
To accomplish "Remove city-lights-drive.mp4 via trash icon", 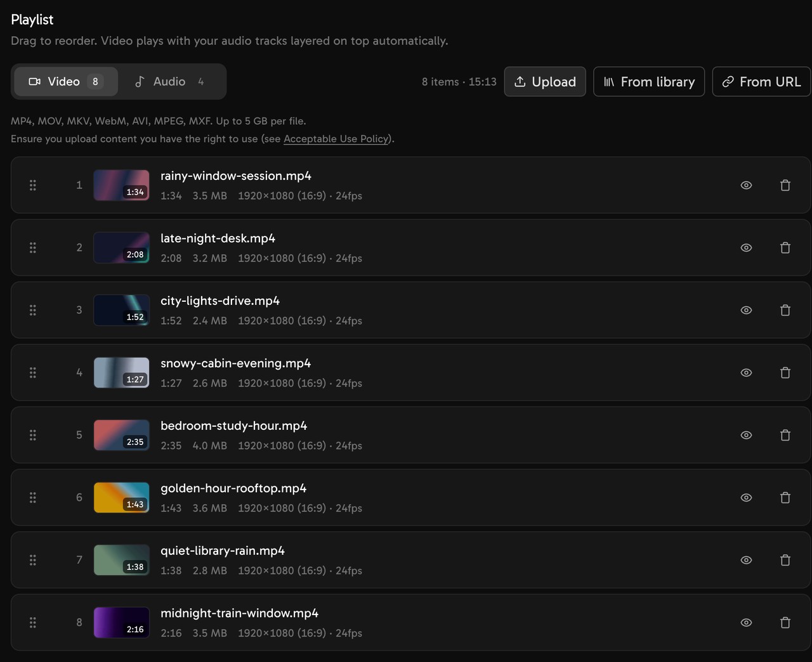I will [785, 310].
